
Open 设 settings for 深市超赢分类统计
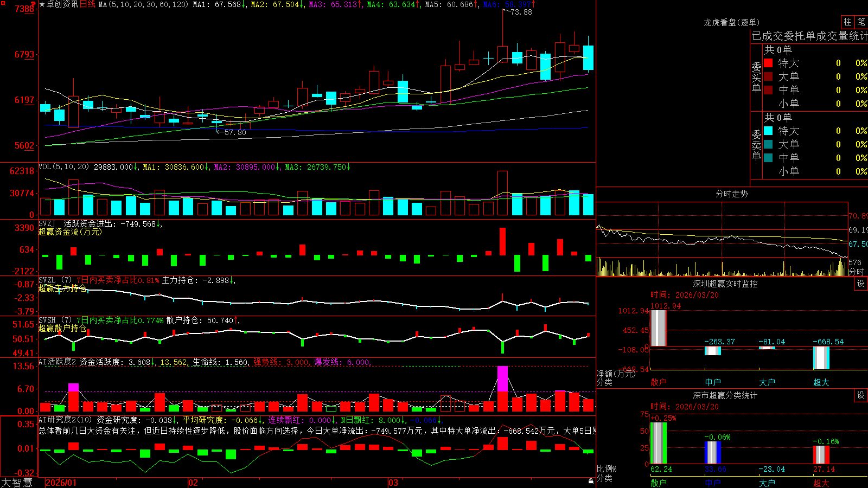click(x=861, y=395)
